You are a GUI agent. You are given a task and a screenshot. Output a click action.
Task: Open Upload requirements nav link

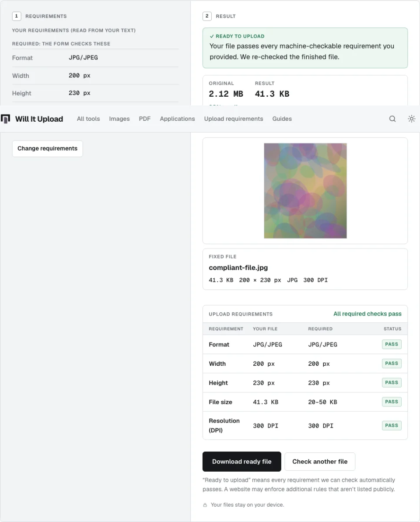[234, 119]
